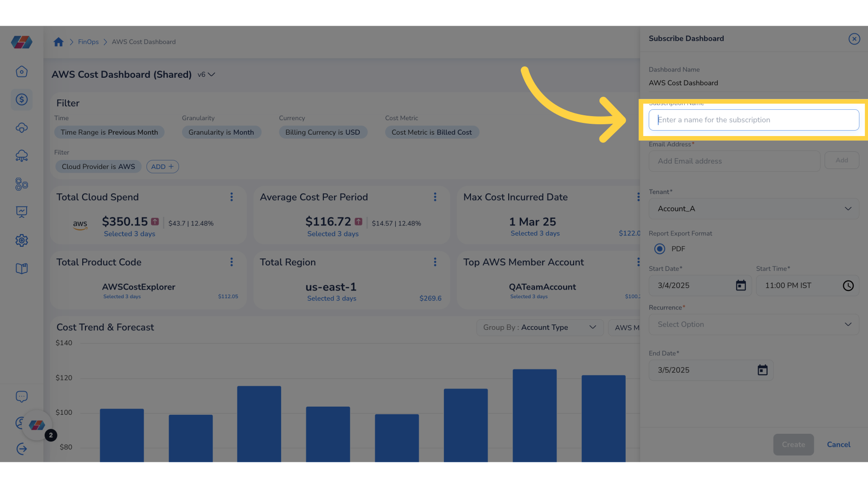868x488 pixels.
Task: Focus the subscription name input field
Action: click(x=754, y=120)
